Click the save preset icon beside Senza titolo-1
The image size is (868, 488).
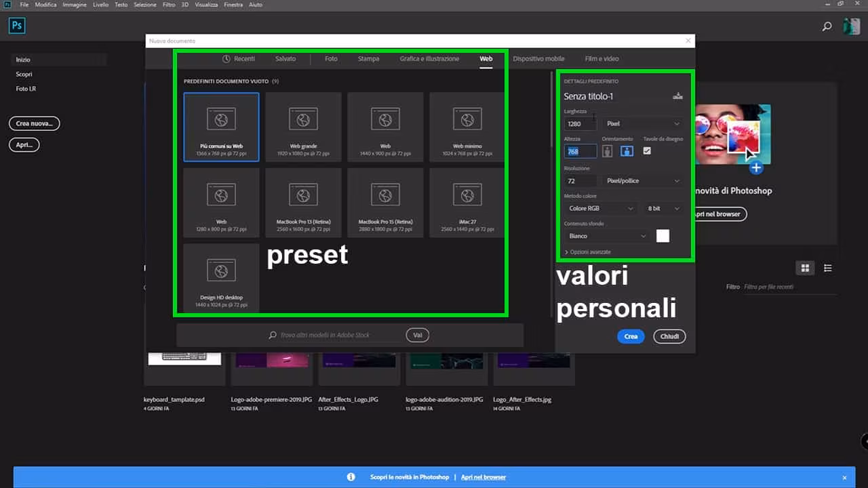(677, 96)
